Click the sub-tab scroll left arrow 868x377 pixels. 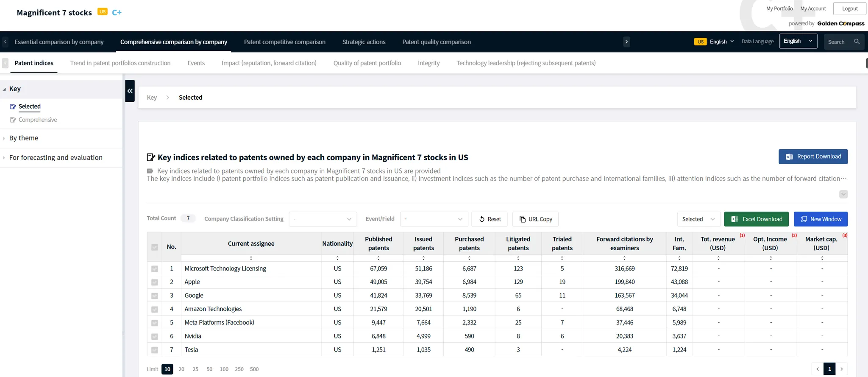tap(5, 63)
